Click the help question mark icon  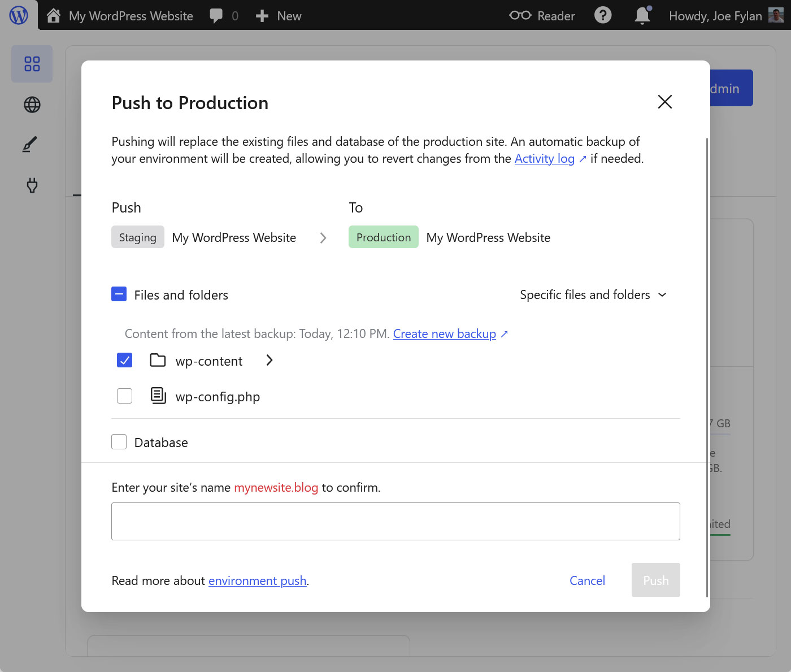coord(603,15)
